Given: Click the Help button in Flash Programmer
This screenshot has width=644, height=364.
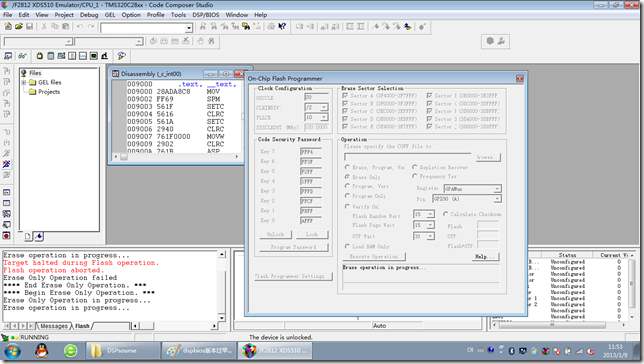Looking at the screenshot, I should click(x=486, y=257).
